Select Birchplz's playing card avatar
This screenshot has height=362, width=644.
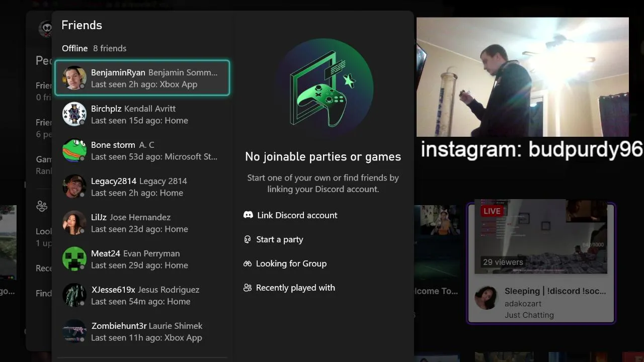(x=74, y=114)
